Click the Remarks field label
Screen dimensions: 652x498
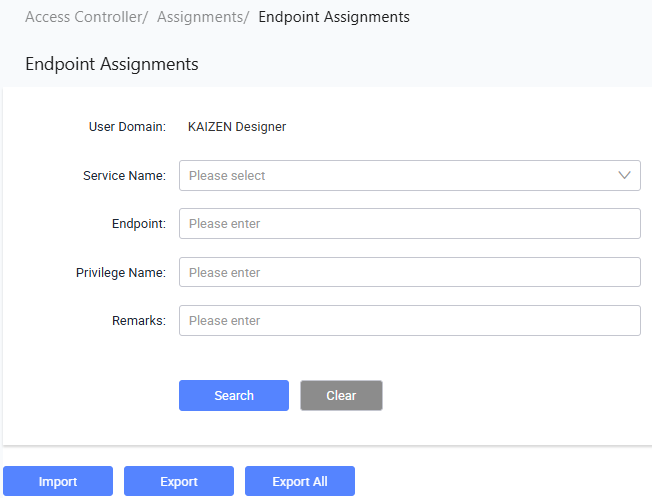[x=139, y=320]
